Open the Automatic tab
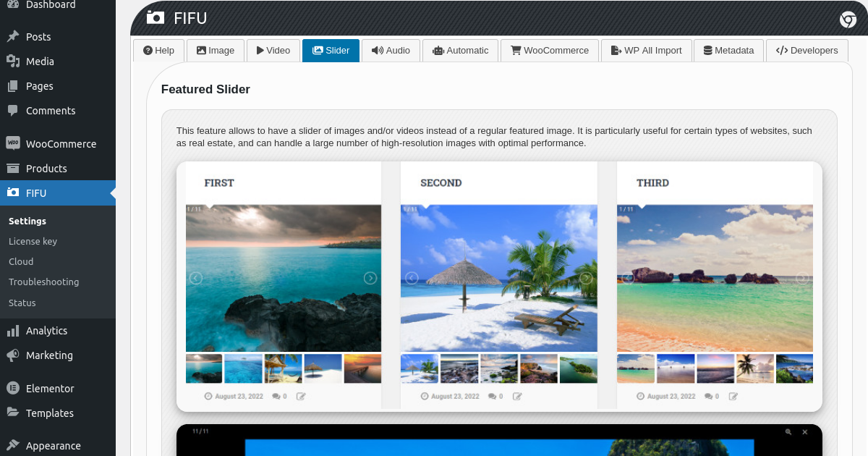Screen dimensions: 868x456 pyautogui.click(x=460, y=51)
